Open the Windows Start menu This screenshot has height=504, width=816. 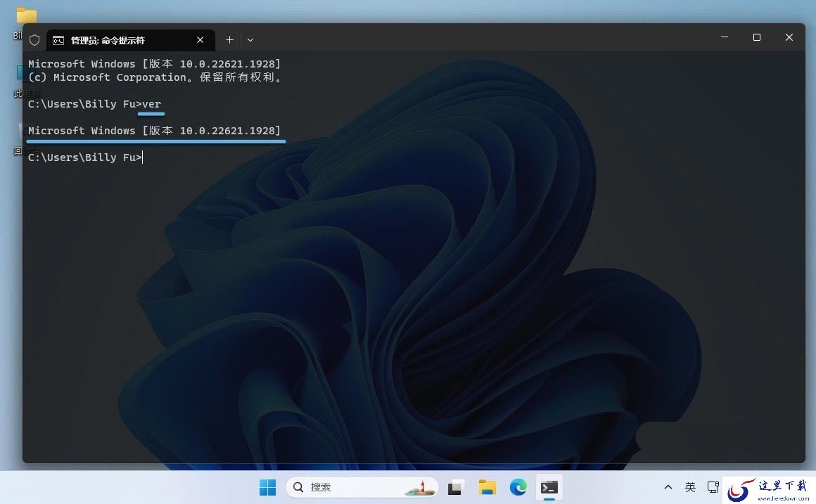(267, 487)
